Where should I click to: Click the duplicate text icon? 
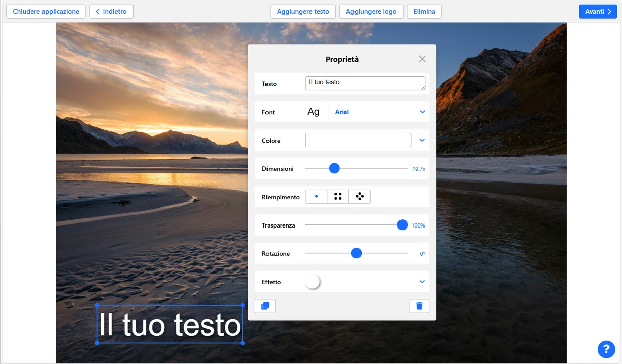tap(265, 306)
